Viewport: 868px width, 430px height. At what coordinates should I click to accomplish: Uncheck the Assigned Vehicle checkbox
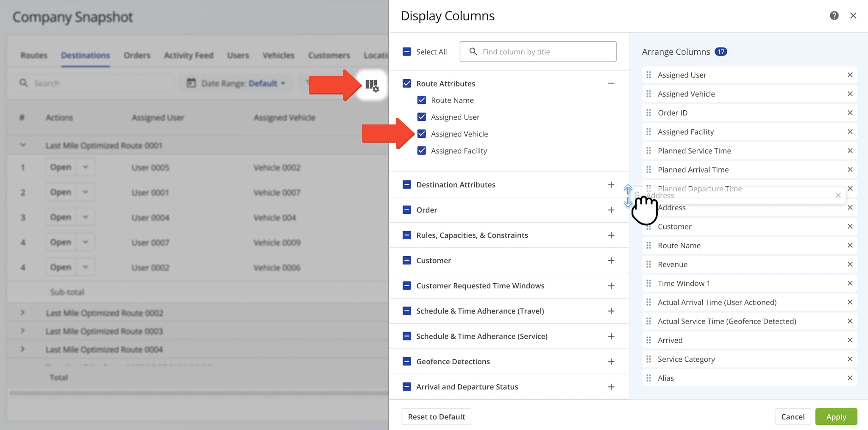[421, 134]
